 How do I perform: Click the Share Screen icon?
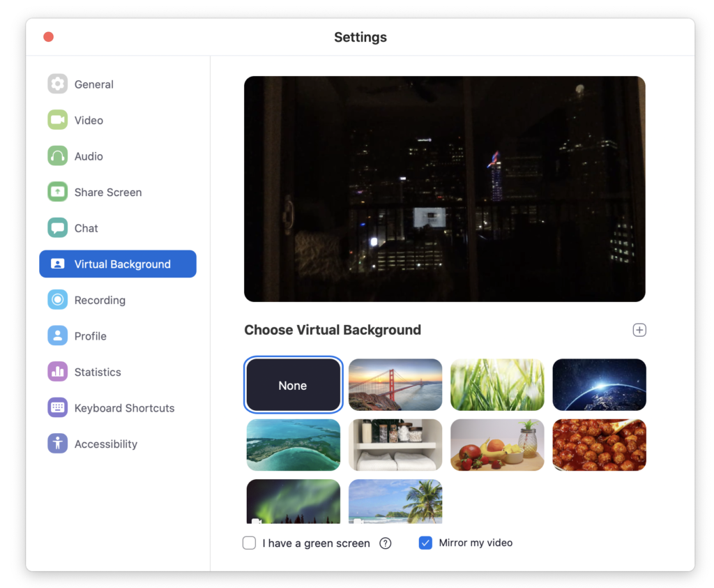(57, 192)
